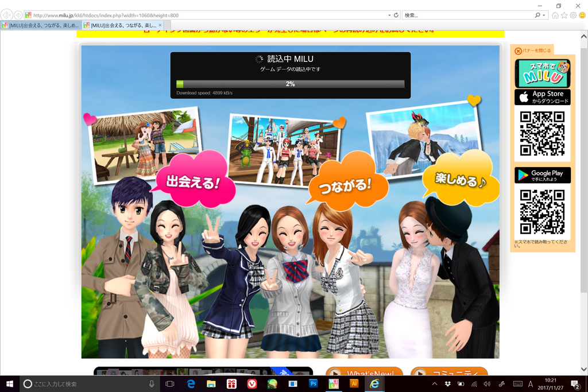Viewport: 588px width, 392px height.
Task: Expand the address bar URL dropdown arrow
Action: point(388,15)
